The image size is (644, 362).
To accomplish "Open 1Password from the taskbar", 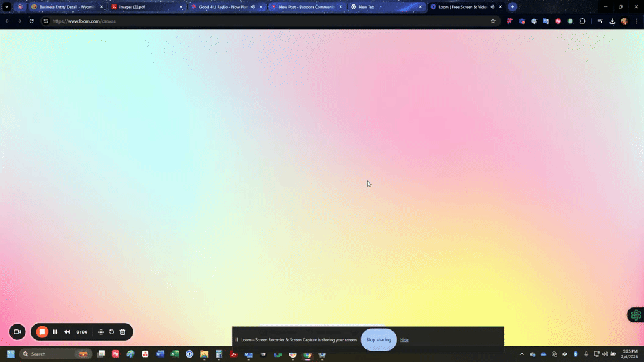I will [x=189, y=354].
